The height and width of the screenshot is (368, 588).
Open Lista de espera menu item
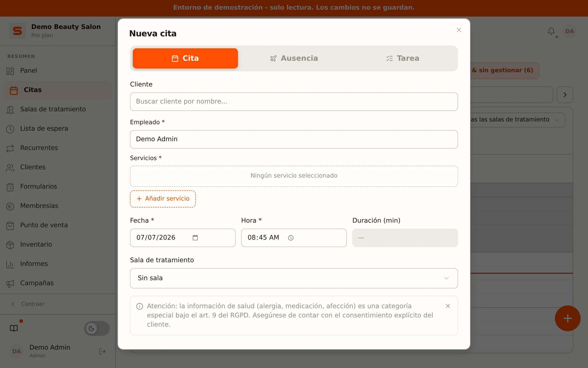coord(58,129)
